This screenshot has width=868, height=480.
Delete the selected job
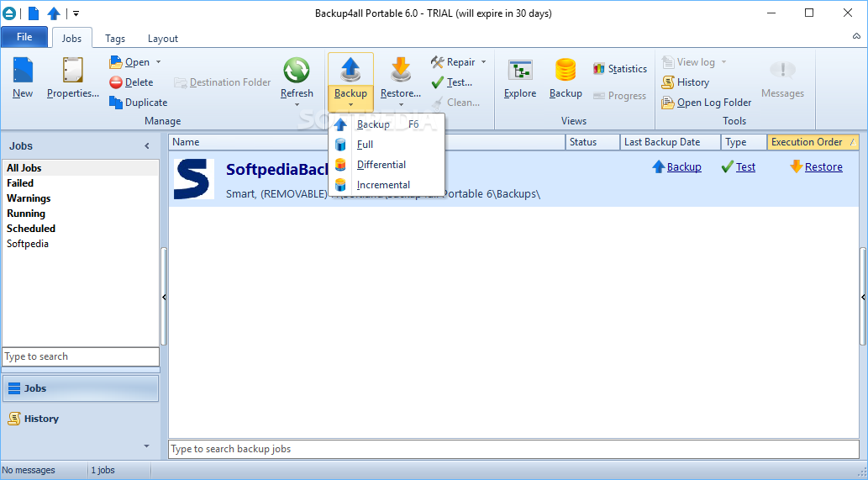[x=131, y=82]
